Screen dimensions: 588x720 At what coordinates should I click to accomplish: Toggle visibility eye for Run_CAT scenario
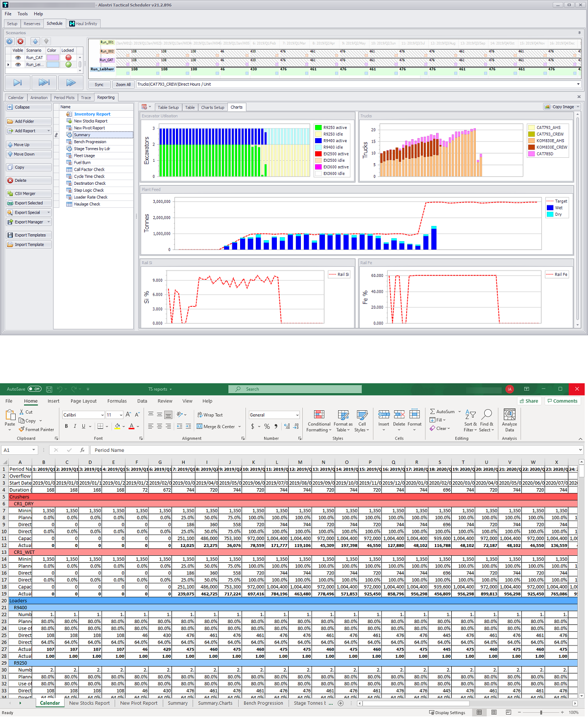[x=18, y=57]
